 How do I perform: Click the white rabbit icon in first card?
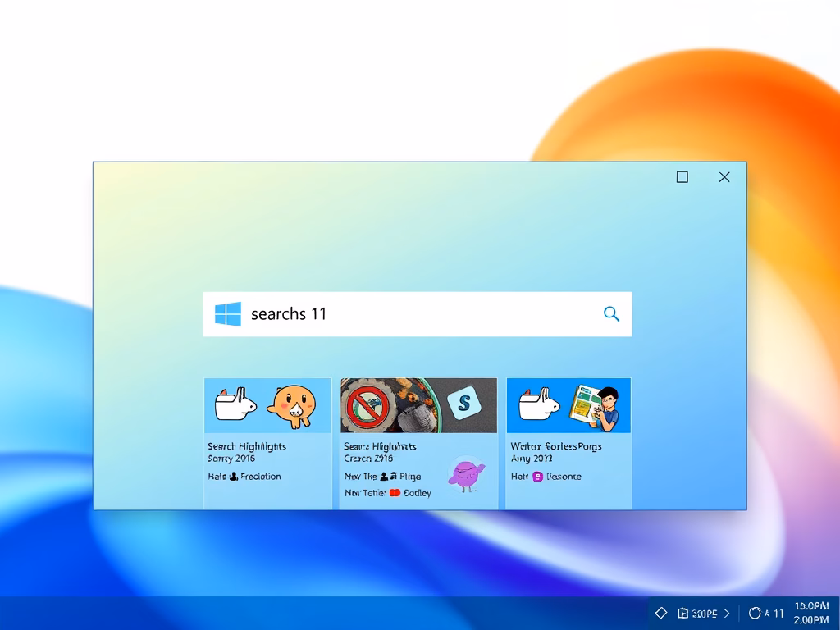coord(233,402)
